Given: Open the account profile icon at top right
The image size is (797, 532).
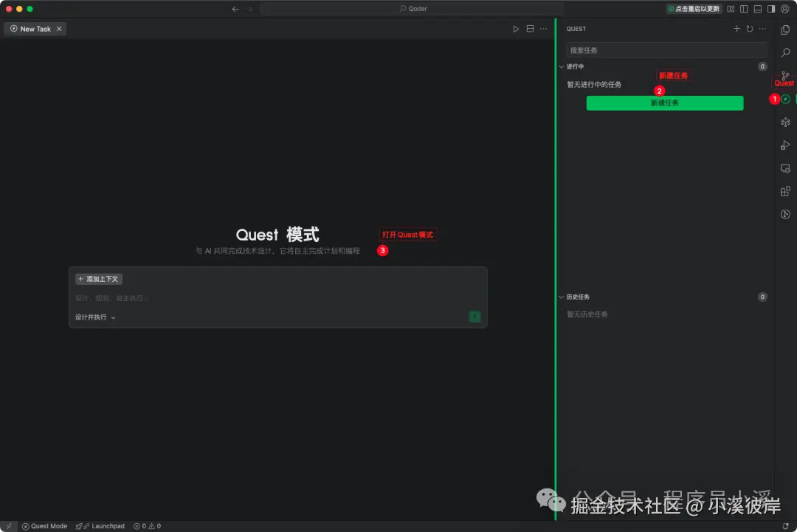Looking at the screenshot, I should pos(784,9).
